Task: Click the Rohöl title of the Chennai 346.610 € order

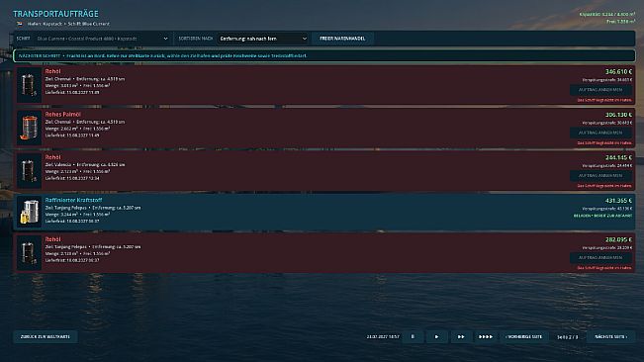Action: pyautogui.click(x=53, y=71)
